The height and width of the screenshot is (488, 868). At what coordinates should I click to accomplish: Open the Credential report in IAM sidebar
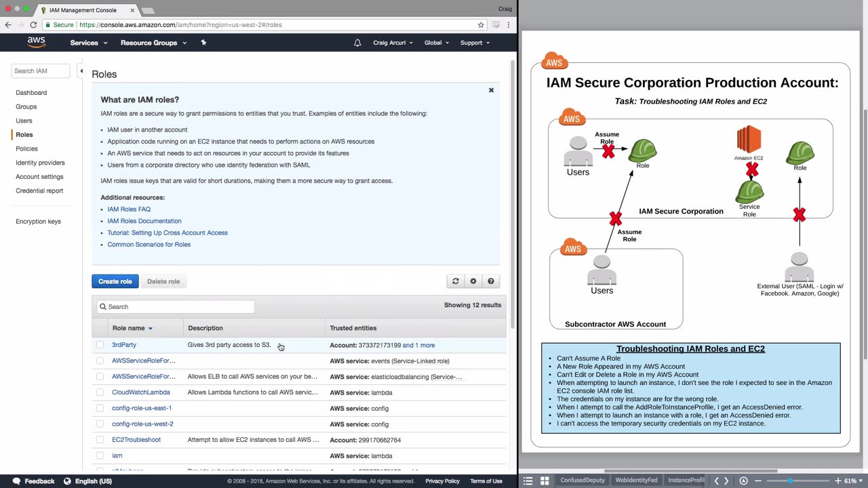tap(39, 190)
